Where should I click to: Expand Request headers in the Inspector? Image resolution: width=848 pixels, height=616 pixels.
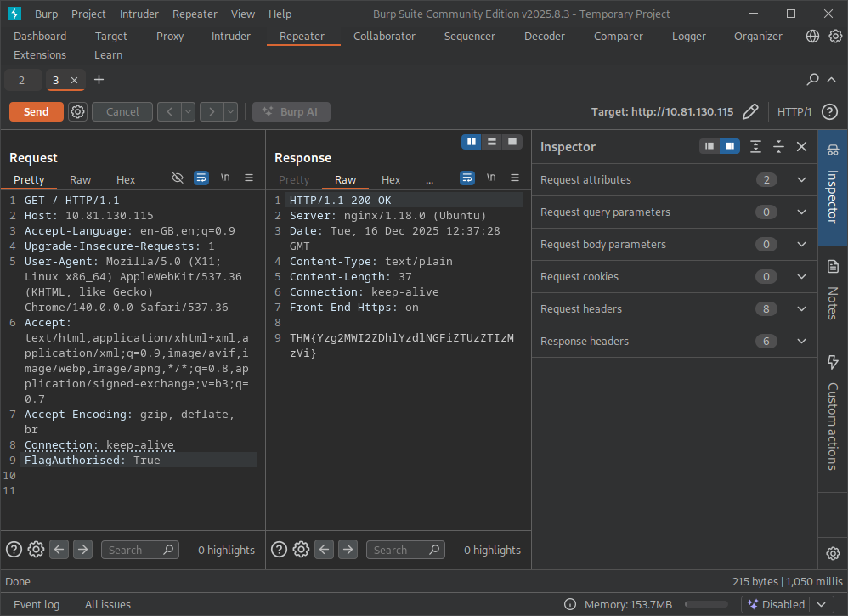800,309
